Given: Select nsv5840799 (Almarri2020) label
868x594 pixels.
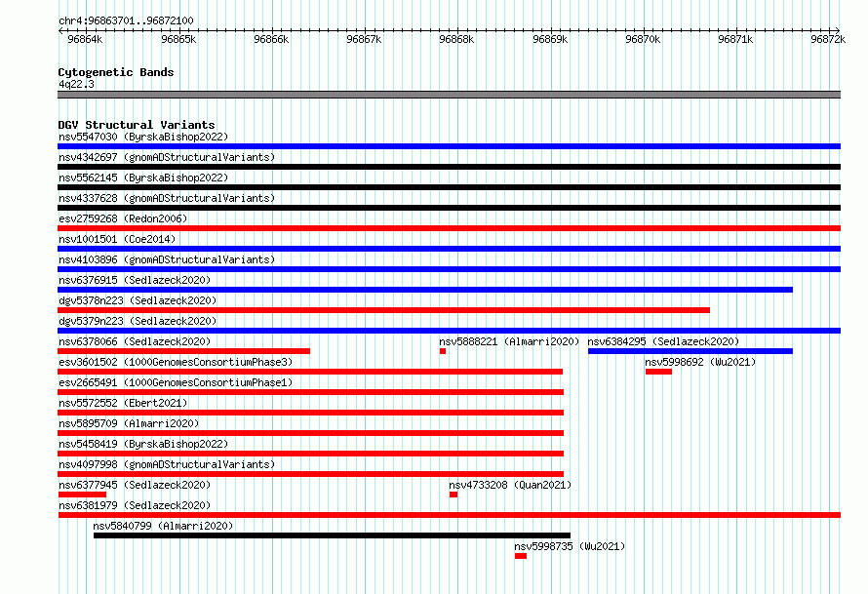Looking at the screenshot, I should click(x=163, y=526).
